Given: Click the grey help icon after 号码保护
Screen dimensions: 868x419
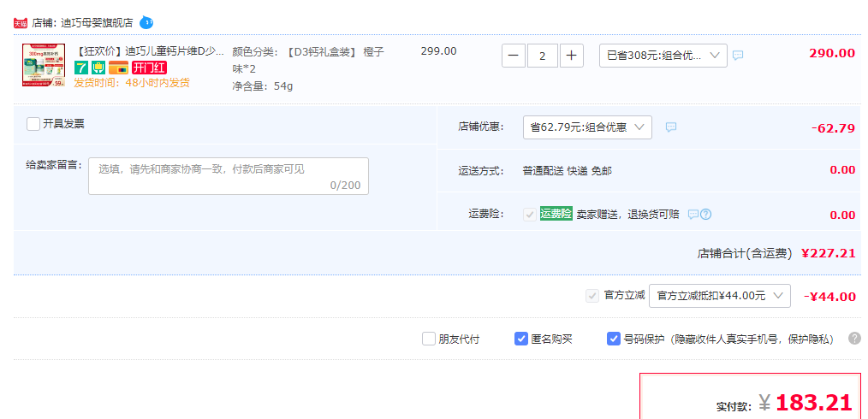Looking at the screenshot, I should 854,339.
